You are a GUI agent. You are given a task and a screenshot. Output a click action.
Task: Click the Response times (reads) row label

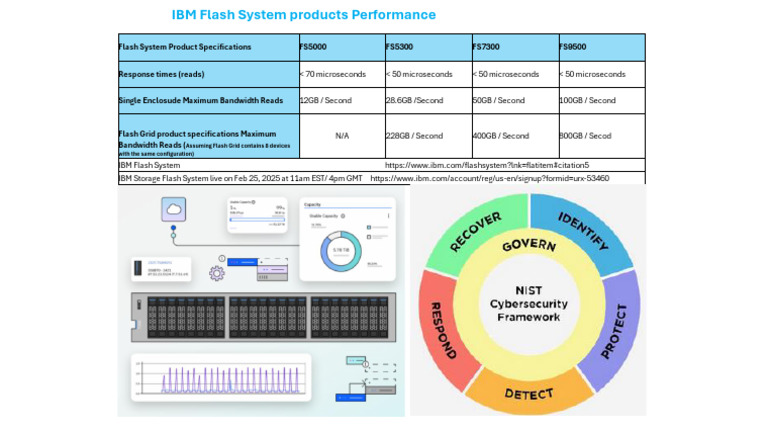click(x=209, y=74)
